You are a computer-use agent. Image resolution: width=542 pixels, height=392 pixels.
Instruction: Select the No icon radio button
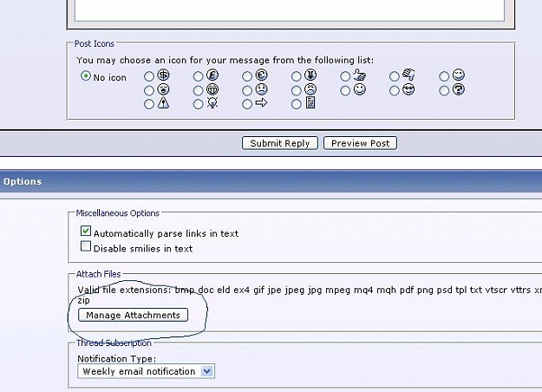[x=86, y=75]
